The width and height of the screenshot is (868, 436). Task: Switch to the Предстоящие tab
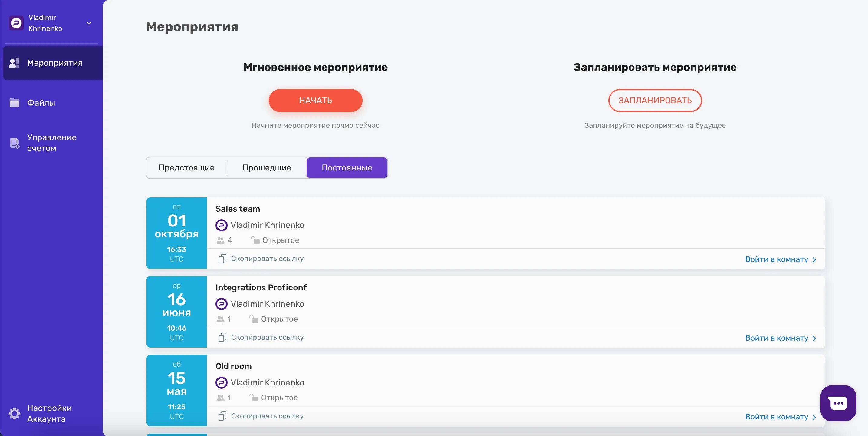(186, 168)
